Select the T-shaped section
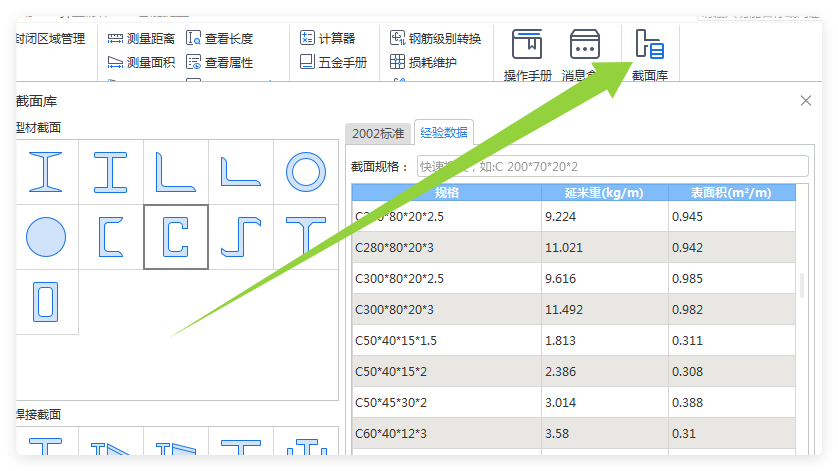This screenshot has width=838, height=471. [x=306, y=237]
